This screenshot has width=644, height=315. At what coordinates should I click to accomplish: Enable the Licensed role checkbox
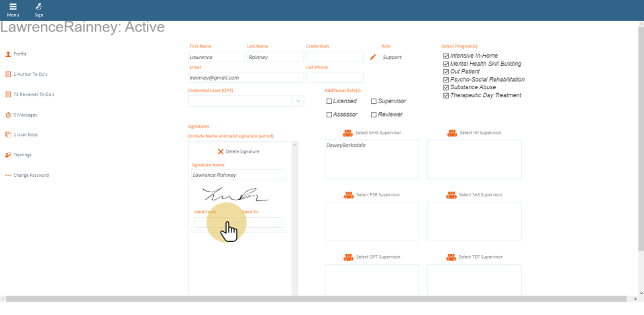pos(329,101)
